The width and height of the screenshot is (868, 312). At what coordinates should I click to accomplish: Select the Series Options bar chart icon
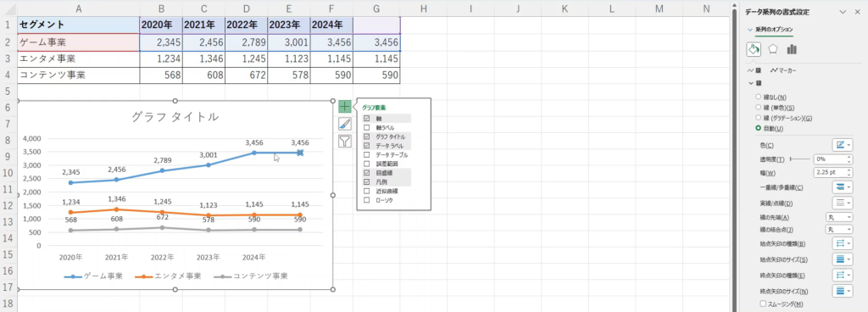click(x=792, y=49)
